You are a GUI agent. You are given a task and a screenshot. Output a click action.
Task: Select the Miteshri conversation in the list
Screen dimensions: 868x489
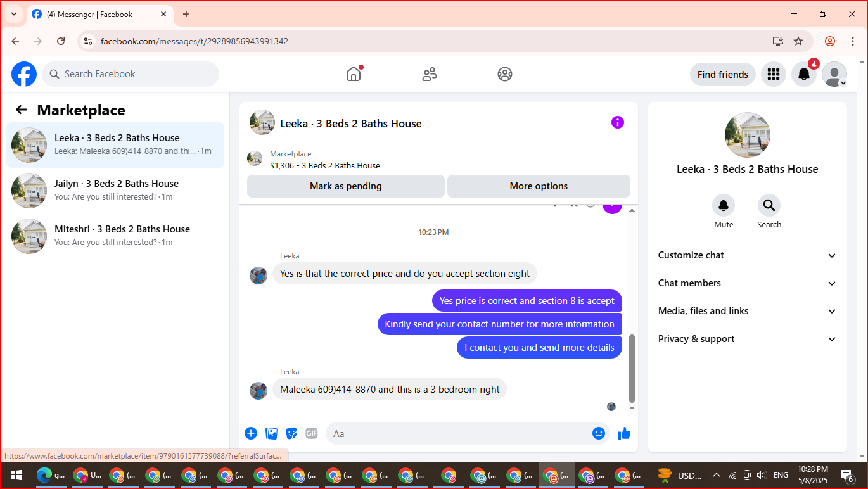115,236
